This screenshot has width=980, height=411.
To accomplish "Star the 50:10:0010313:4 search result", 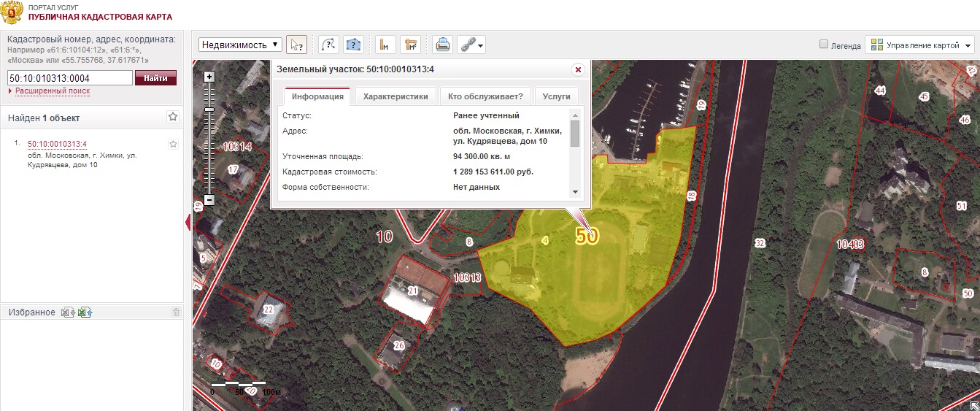I will pos(173,145).
